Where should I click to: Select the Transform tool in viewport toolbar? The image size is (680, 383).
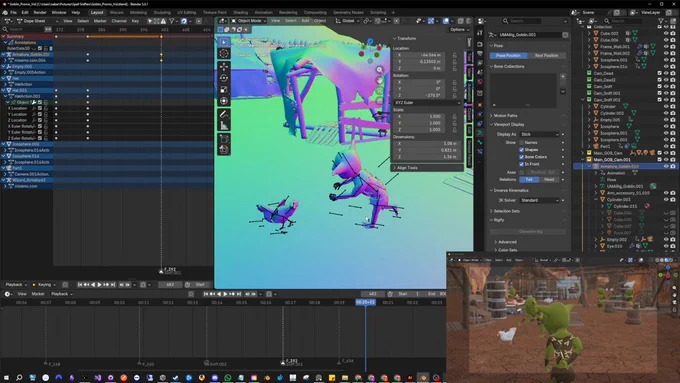click(x=224, y=101)
